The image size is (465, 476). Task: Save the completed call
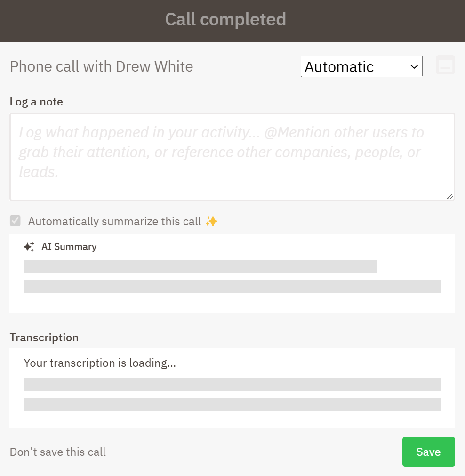pyautogui.click(x=428, y=452)
